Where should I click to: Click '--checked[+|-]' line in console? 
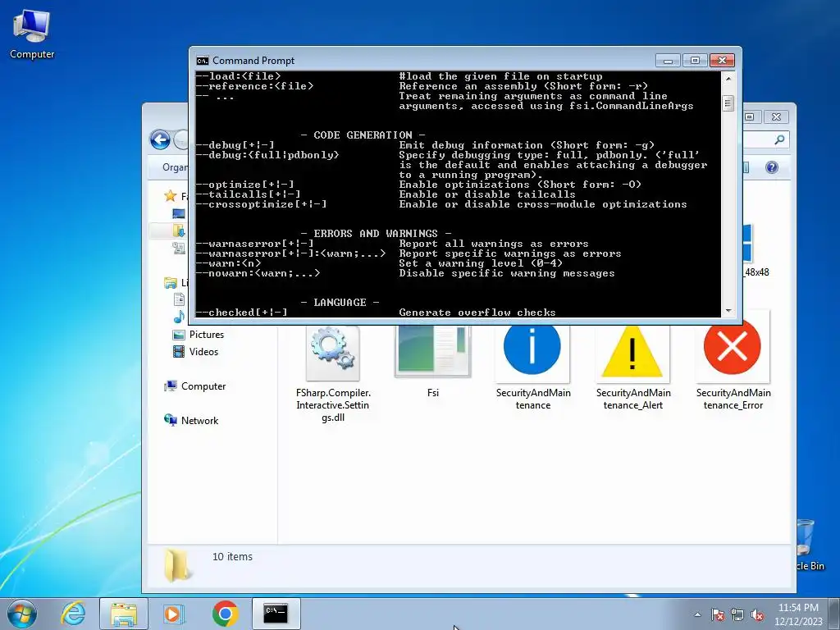(x=242, y=313)
